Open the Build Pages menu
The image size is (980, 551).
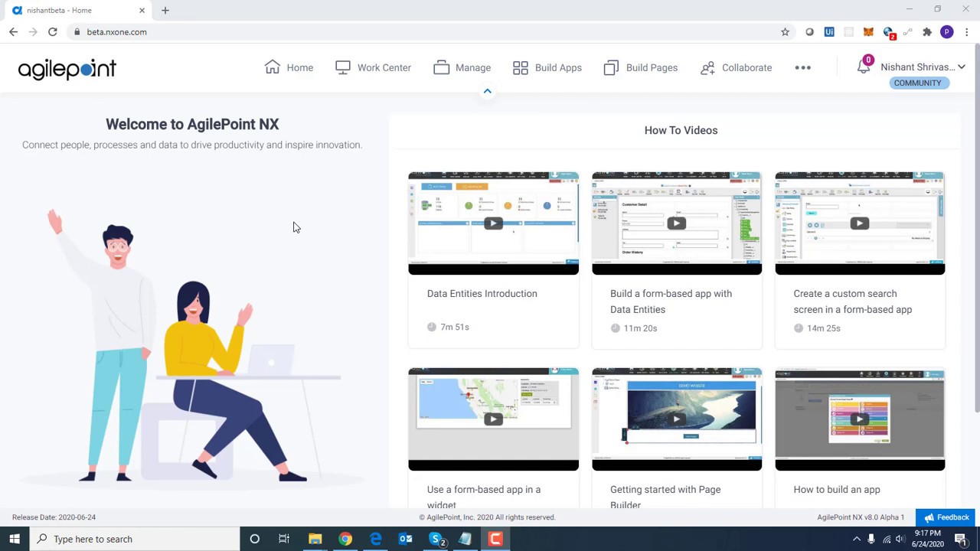point(640,67)
